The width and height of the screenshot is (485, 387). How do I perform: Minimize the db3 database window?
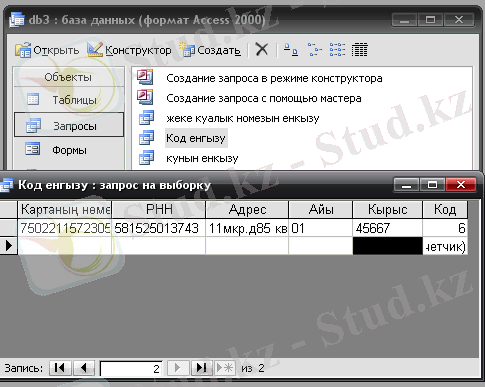(404, 20)
